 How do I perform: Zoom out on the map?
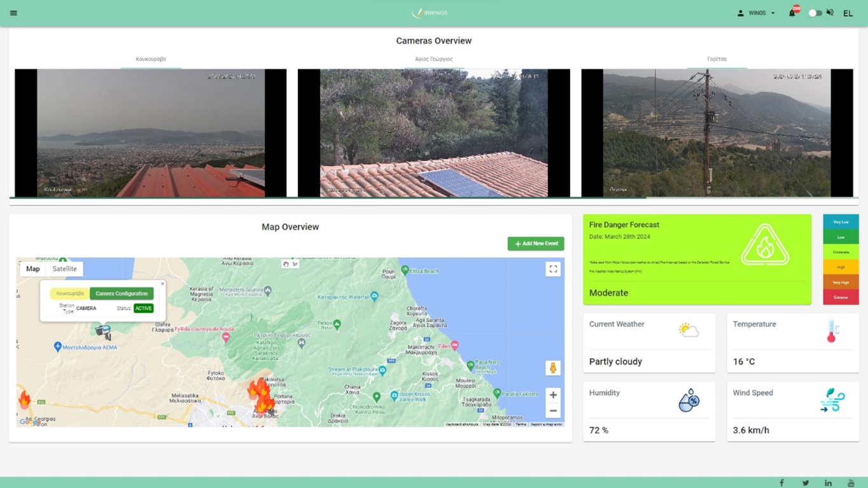553,411
